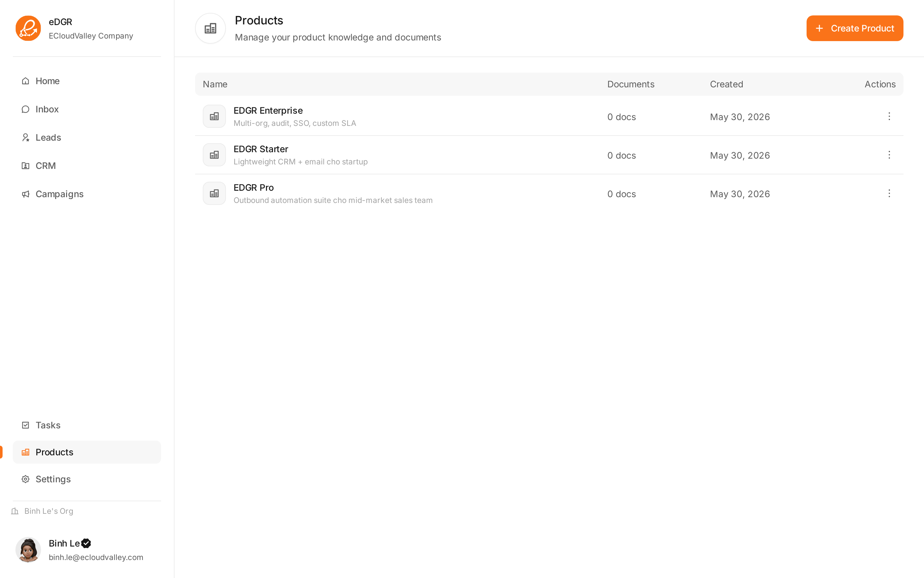Click the created date of EDGR Starter
This screenshot has height=578, width=924.
click(x=740, y=156)
